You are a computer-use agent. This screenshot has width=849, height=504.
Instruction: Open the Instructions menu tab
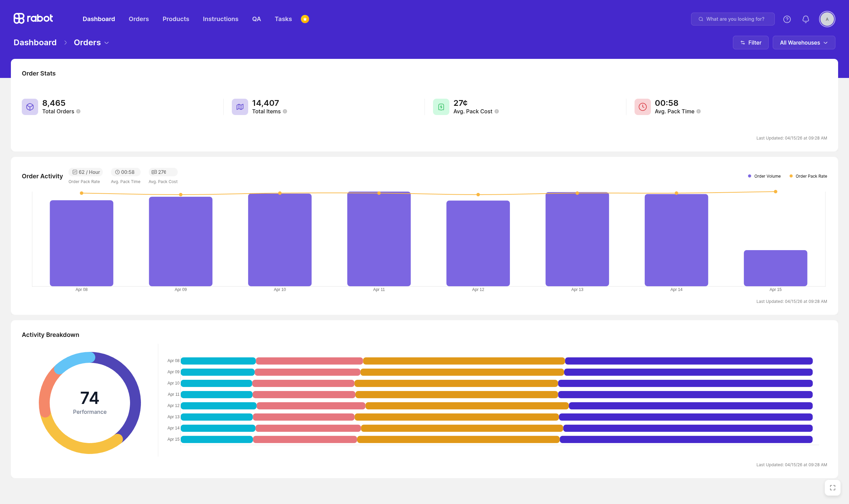pos(221,19)
